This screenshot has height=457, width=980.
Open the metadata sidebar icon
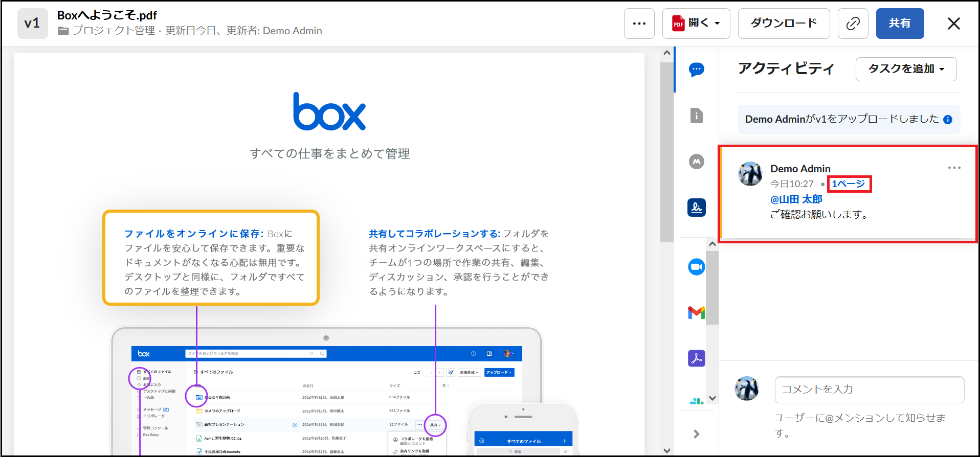click(x=696, y=162)
